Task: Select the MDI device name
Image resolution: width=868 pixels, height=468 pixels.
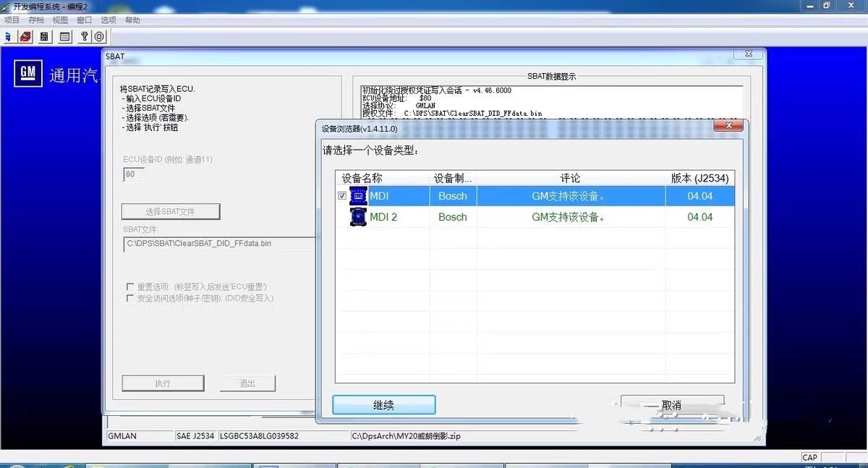Action: pyautogui.click(x=379, y=196)
